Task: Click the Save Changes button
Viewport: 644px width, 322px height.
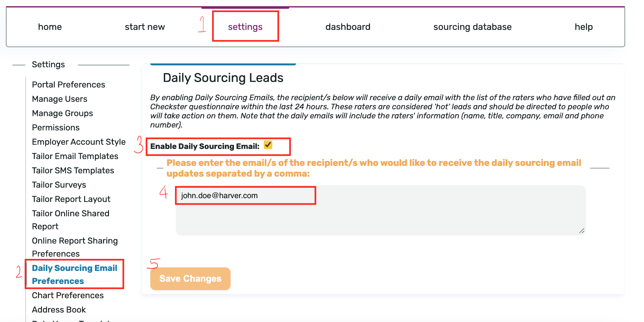Action: [x=190, y=278]
